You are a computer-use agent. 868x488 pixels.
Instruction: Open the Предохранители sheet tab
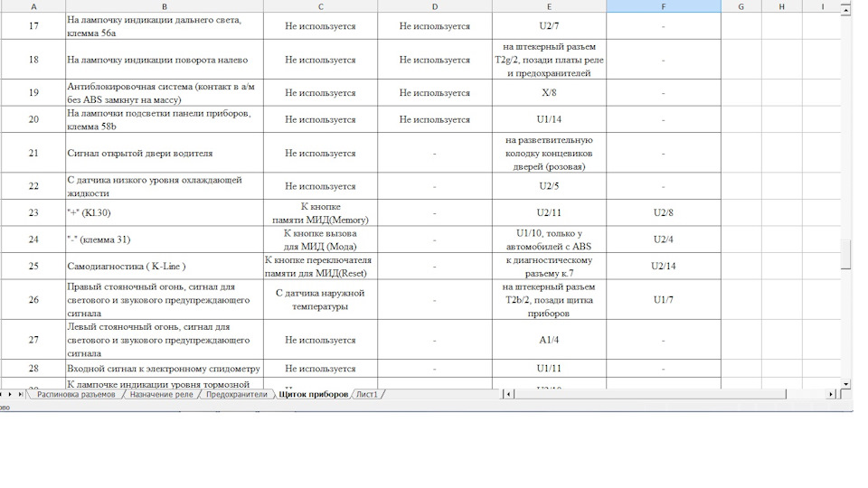click(236, 395)
